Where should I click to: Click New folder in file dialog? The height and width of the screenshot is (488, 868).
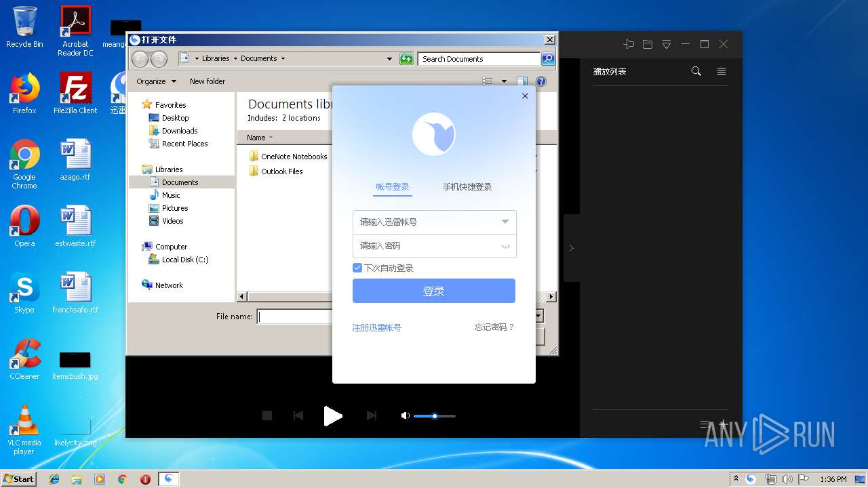(x=208, y=81)
